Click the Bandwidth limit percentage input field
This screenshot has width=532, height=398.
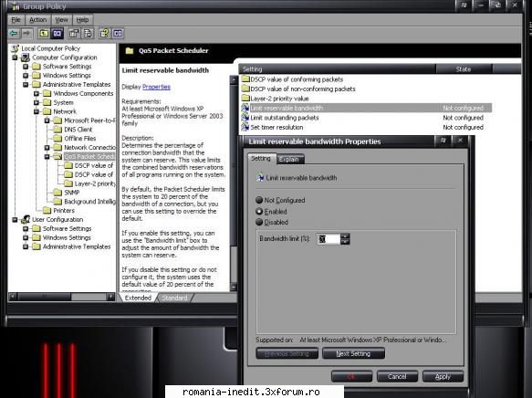pos(329,239)
